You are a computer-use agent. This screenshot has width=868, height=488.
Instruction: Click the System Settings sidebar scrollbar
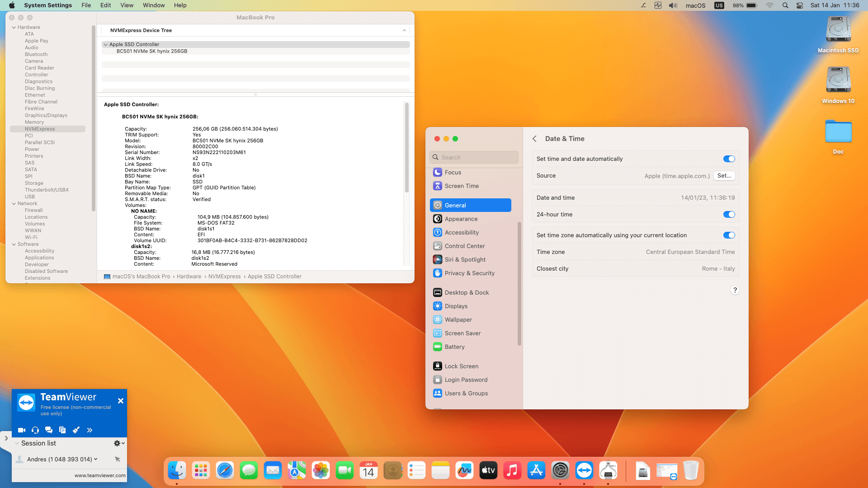(x=519, y=284)
